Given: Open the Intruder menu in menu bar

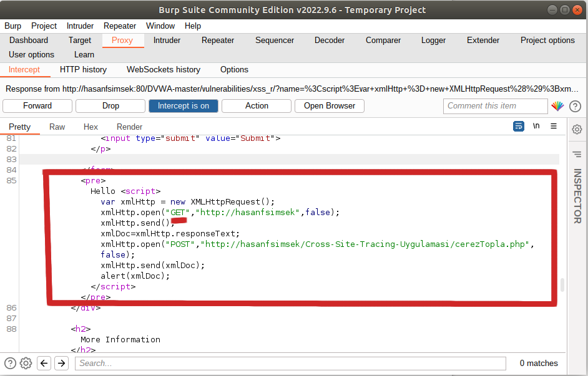Looking at the screenshot, I should coord(81,26).
